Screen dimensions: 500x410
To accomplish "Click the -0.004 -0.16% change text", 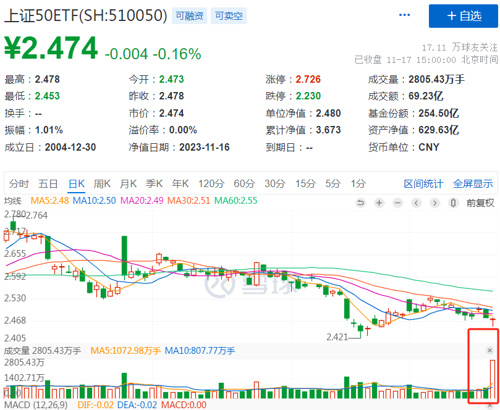I will [x=153, y=54].
